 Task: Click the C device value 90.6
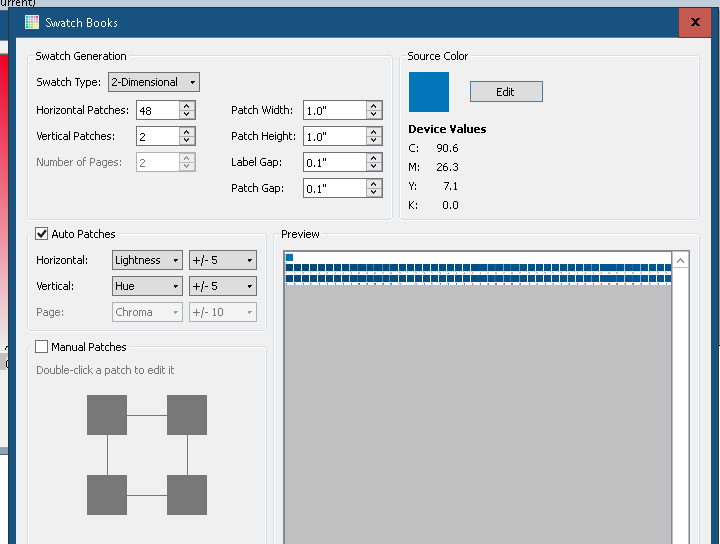pos(447,148)
